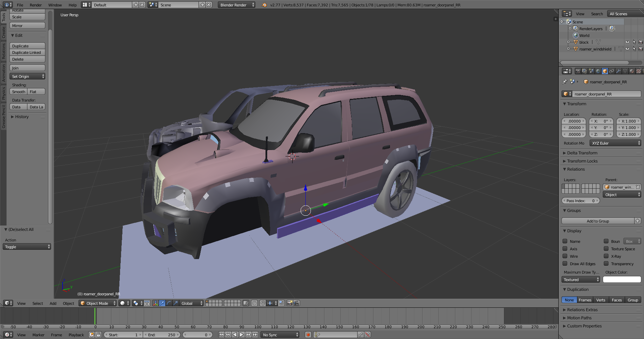Pin the properties context with pushpin icon
644x339 pixels.
pyautogui.click(x=565, y=82)
